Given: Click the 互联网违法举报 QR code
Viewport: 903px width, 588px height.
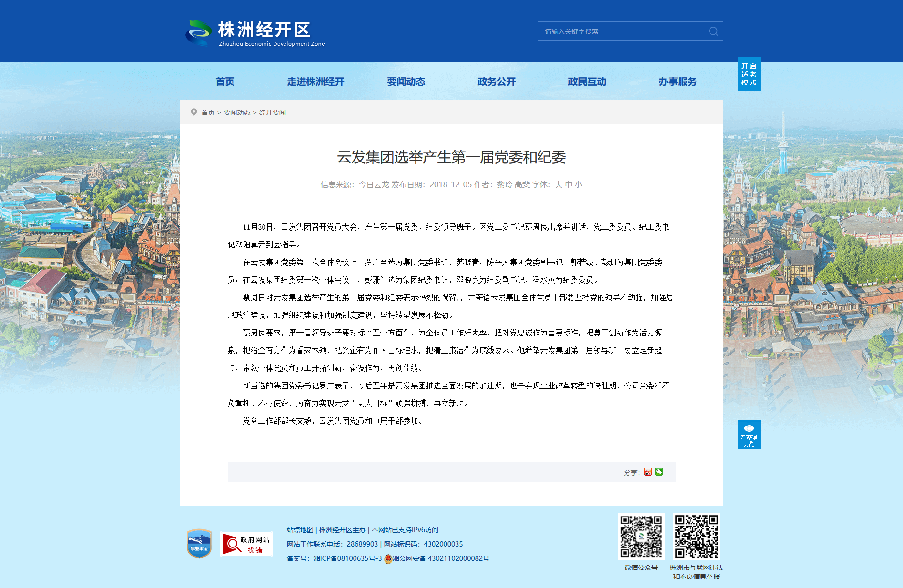Looking at the screenshot, I should 696,536.
